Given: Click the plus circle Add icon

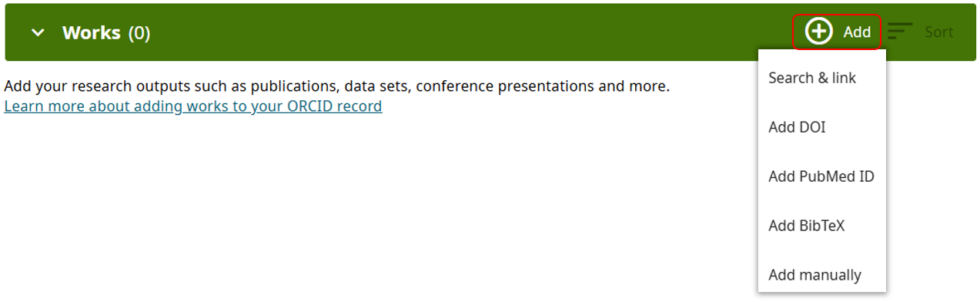Looking at the screenshot, I should (x=818, y=32).
